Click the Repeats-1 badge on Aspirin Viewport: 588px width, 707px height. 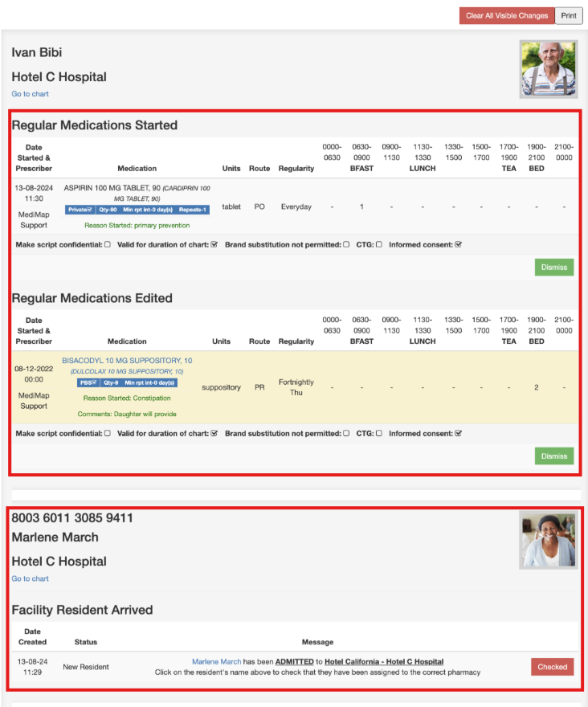click(193, 210)
